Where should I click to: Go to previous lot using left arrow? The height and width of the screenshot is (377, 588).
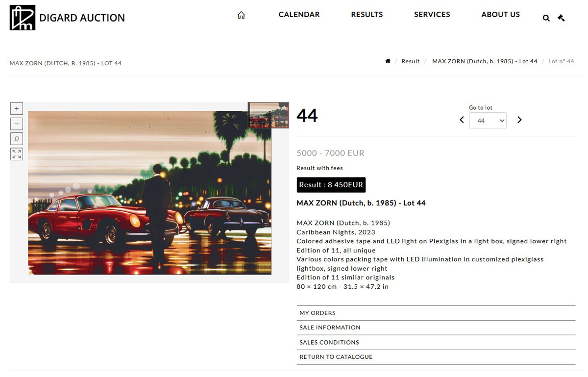click(x=462, y=120)
